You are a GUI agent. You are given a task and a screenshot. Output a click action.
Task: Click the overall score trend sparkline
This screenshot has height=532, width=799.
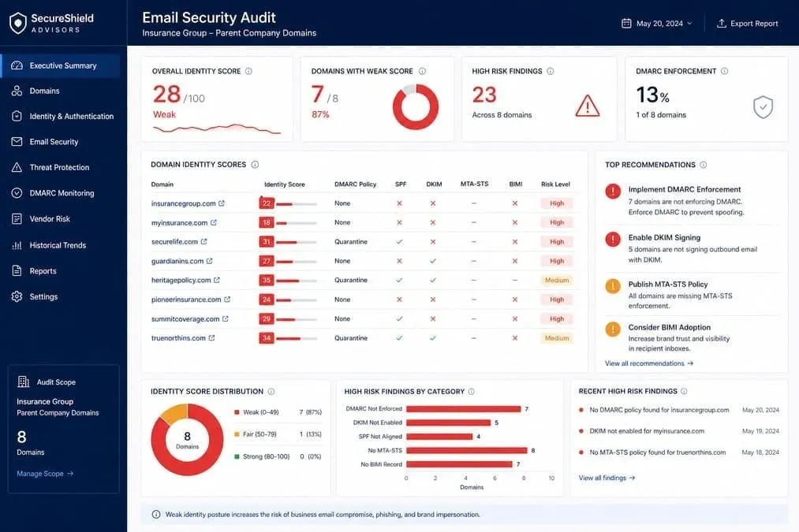click(x=217, y=128)
